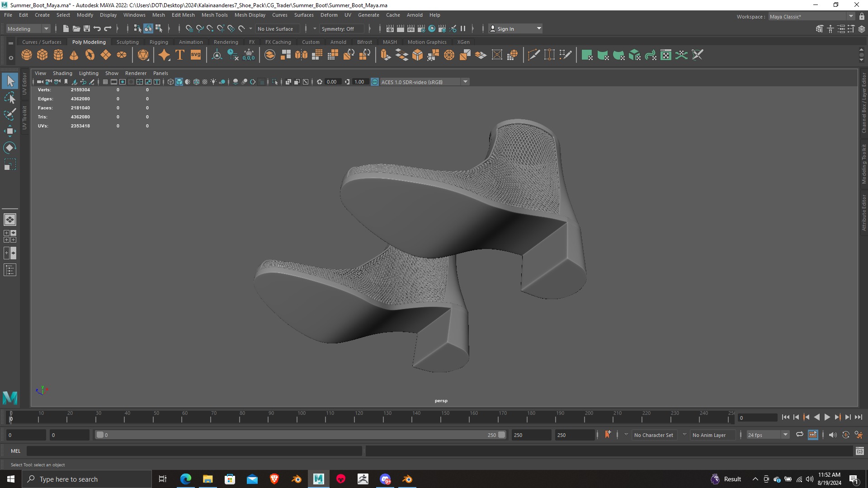This screenshot has width=868, height=488.
Task: Select the Lasso tool in the toolbox
Action: click(10, 98)
